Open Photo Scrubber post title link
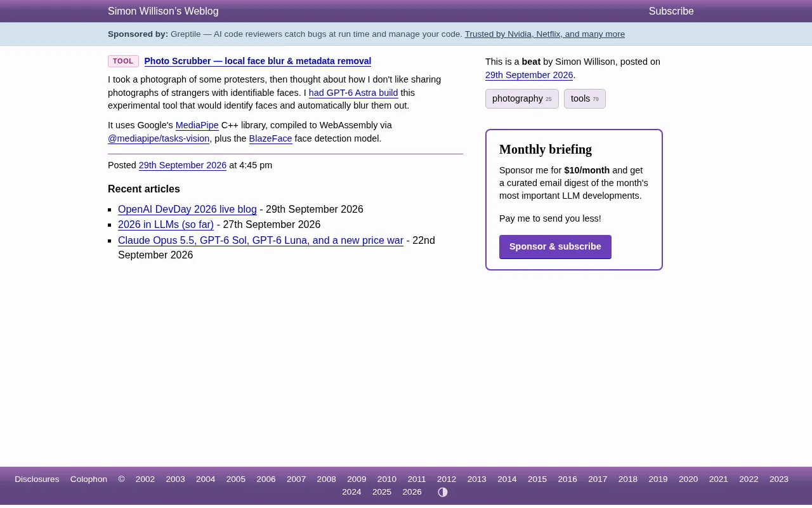The image size is (812, 508). pyautogui.click(x=258, y=61)
